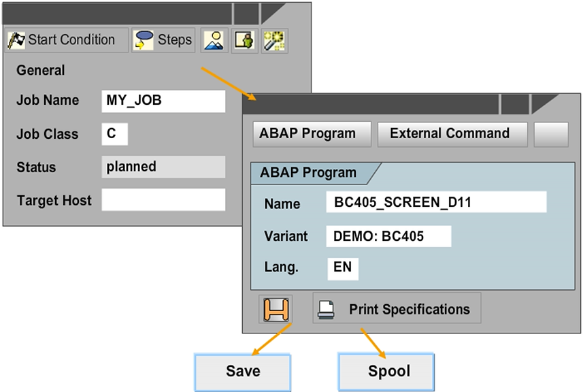This screenshot has height=392, width=583.
Task: Click the blank button beside External Command
Action: tap(550, 134)
